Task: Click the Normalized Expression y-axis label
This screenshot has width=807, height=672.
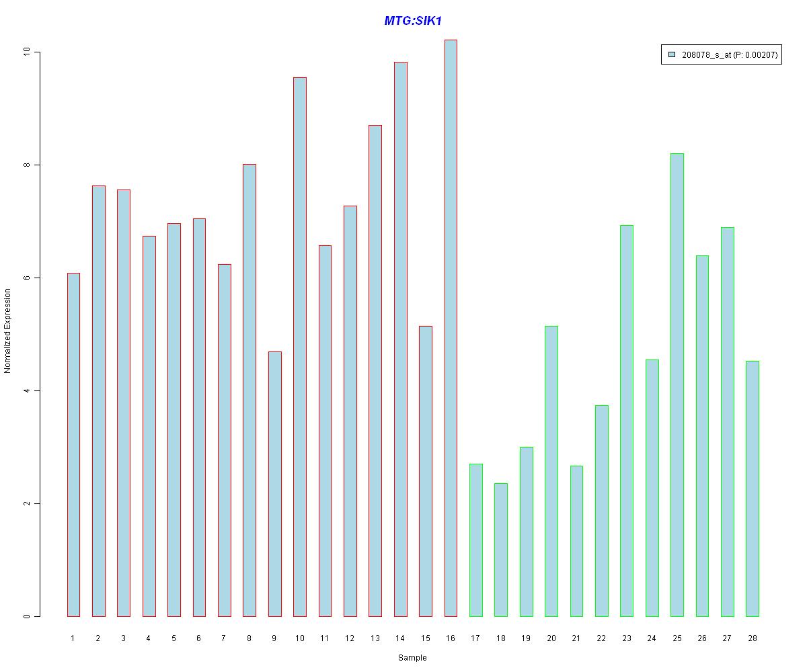Action: click(x=7, y=331)
